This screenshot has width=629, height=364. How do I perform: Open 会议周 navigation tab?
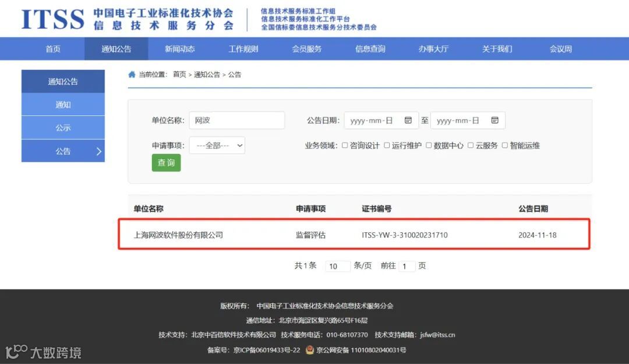tap(560, 49)
